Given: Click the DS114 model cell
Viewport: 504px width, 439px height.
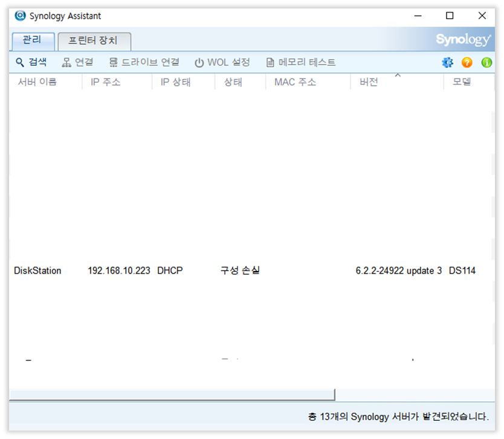Looking at the screenshot, I should [462, 271].
